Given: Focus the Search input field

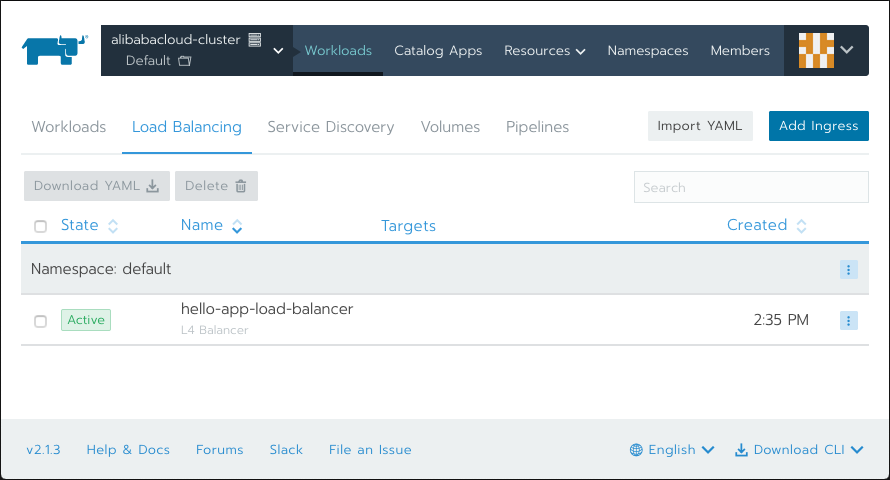Looking at the screenshot, I should tap(751, 187).
